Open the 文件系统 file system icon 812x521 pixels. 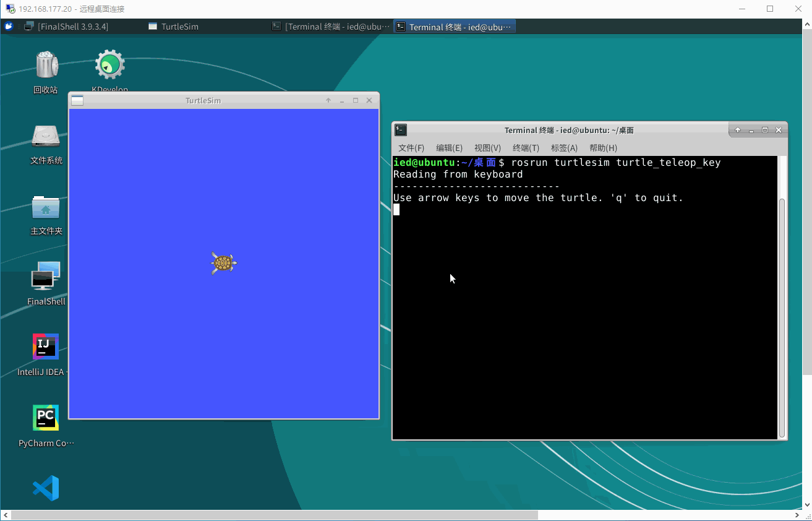coord(46,137)
